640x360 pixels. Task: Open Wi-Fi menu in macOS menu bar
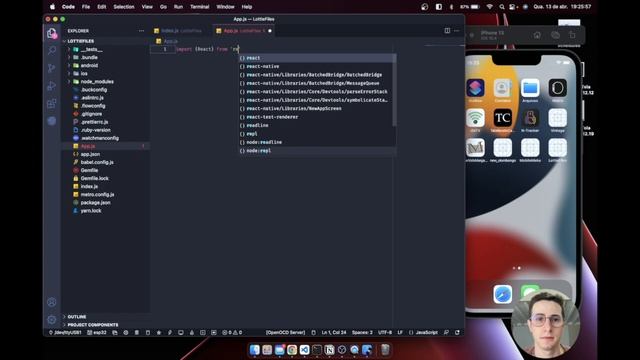[x=489, y=7]
